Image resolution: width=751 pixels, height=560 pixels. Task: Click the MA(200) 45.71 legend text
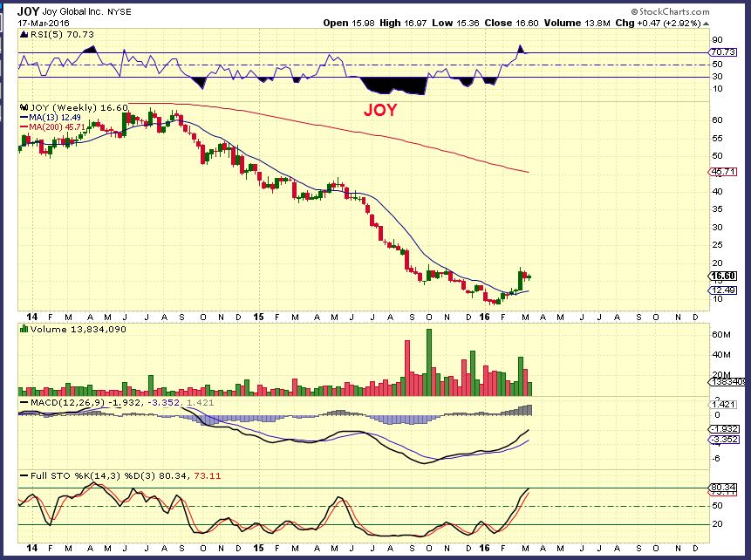point(58,127)
